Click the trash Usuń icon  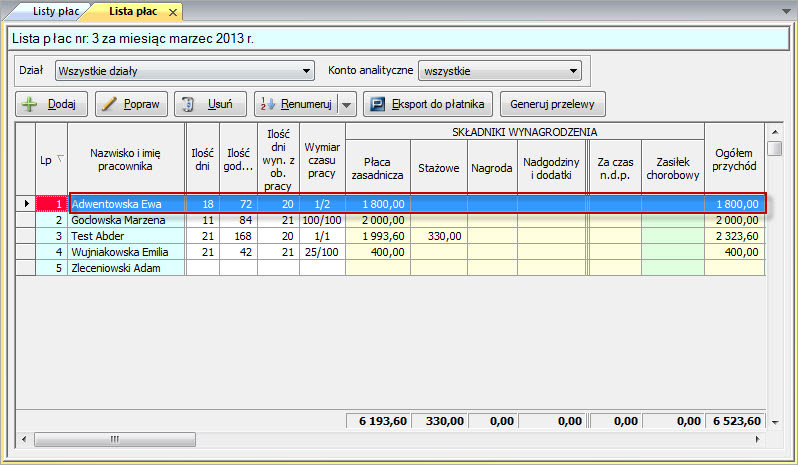pyautogui.click(x=188, y=104)
